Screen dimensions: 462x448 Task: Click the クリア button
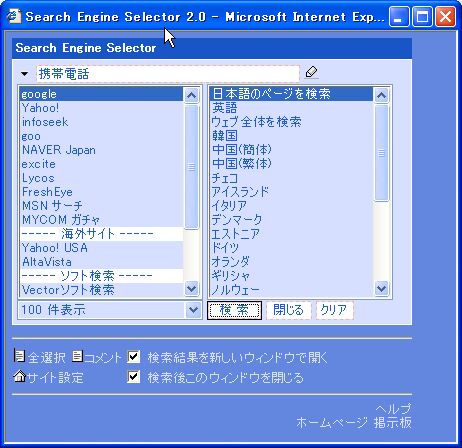[334, 310]
